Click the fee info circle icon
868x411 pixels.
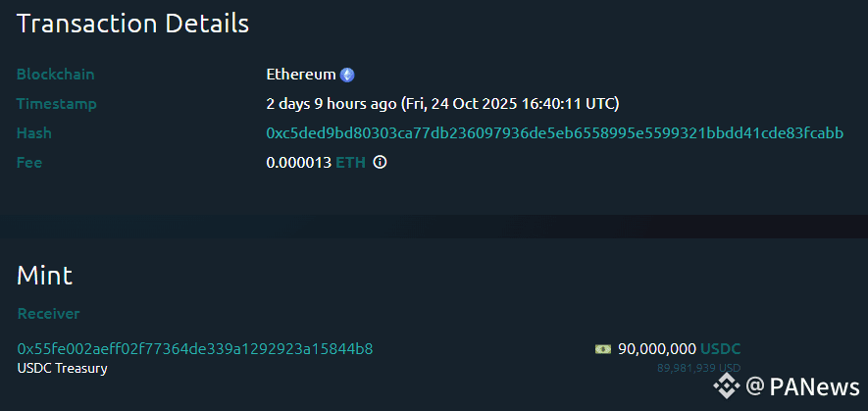(380, 163)
